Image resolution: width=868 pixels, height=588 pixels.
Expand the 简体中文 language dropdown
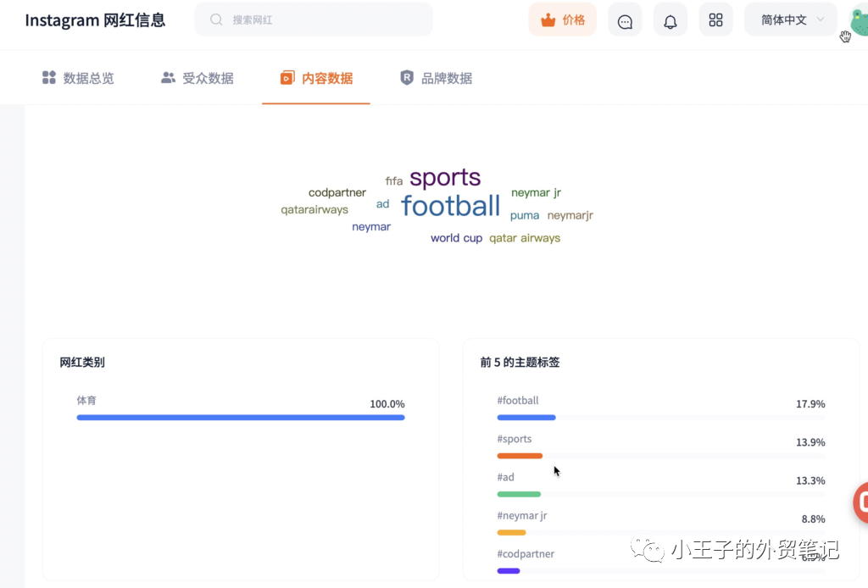(x=791, y=20)
